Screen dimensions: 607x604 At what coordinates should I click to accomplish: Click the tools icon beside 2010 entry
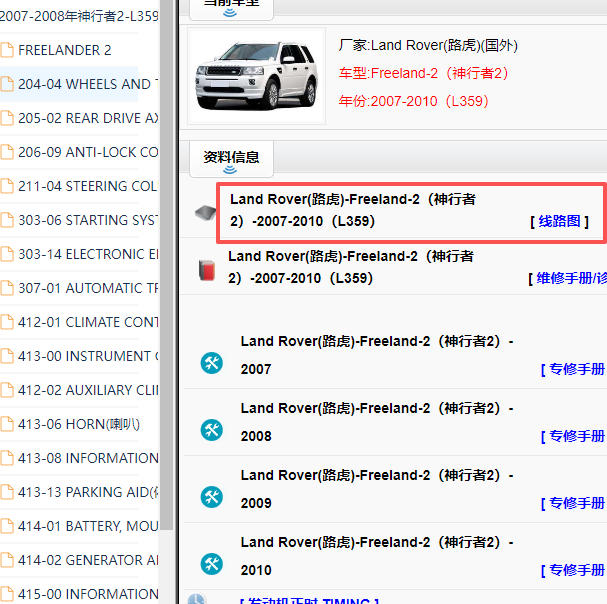pos(212,564)
